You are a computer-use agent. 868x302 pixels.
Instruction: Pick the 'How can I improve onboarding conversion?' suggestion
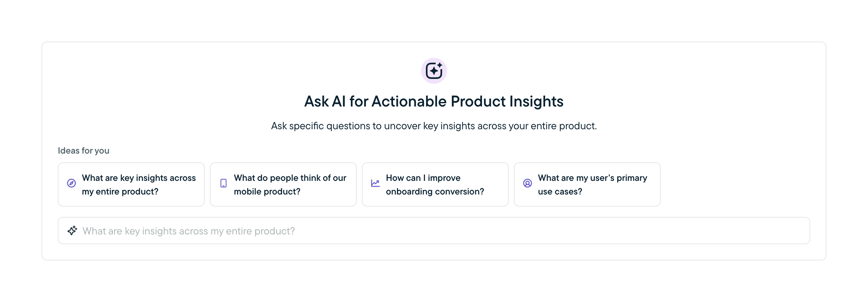coord(435,184)
